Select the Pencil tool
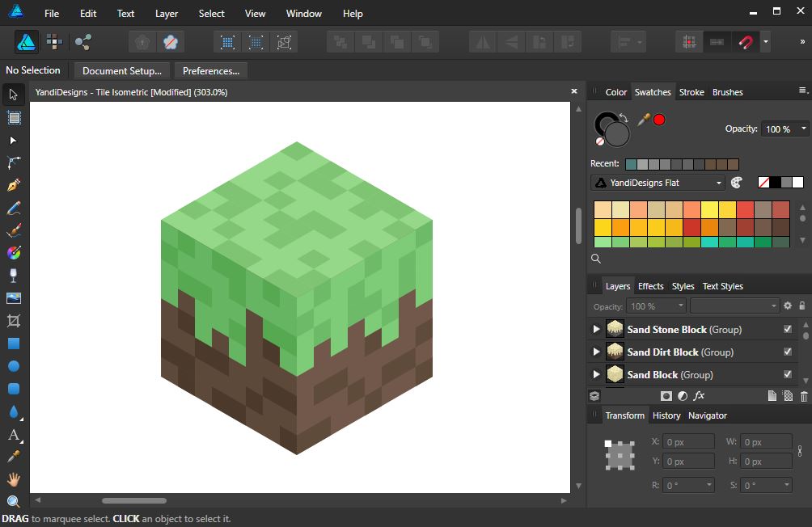812x527 pixels. click(x=14, y=208)
